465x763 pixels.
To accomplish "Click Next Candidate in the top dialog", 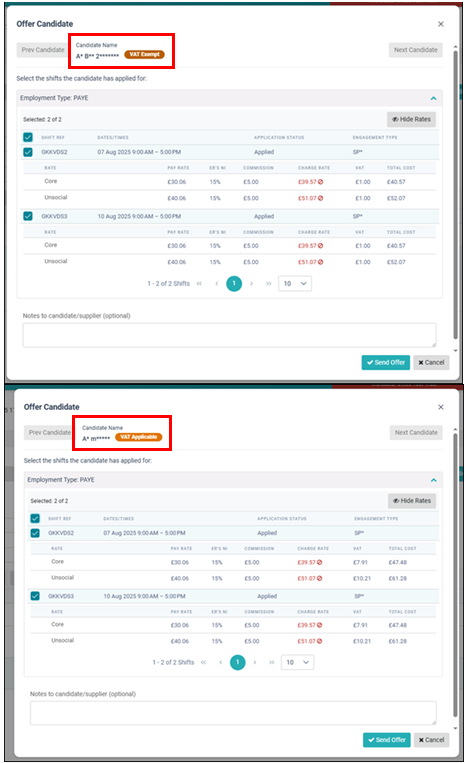I will click(x=415, y=50).
